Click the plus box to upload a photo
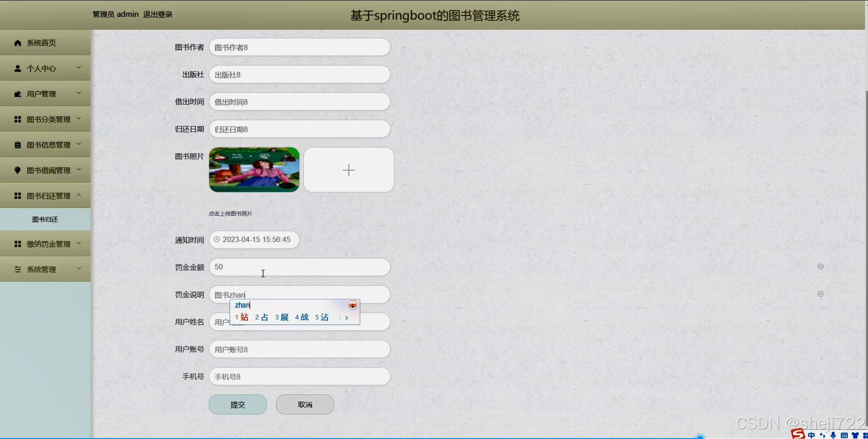Image resolution: width=868 pixels, height=439 pixels. click(348, 170)
